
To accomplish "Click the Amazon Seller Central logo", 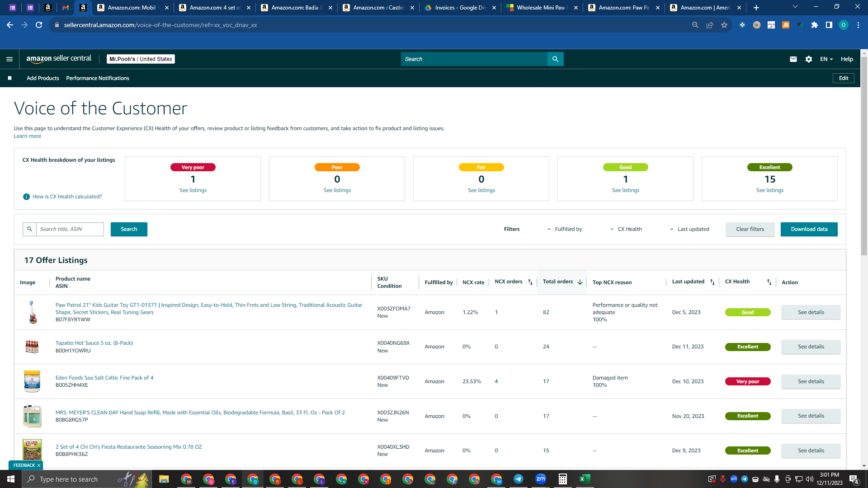I will tap(59, 59).
